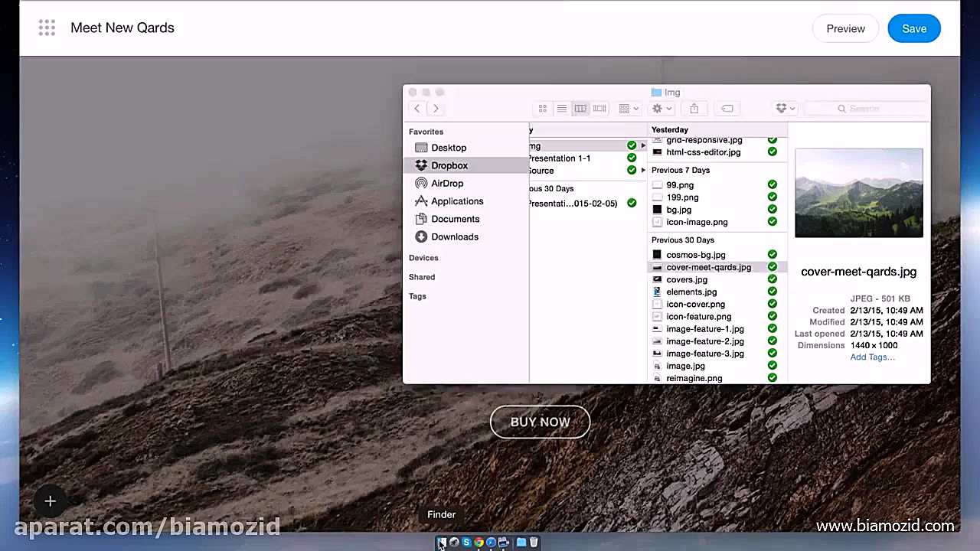Expand the Source folder arrow
This screenshot has height=551, width=980.
click(643, 170)
